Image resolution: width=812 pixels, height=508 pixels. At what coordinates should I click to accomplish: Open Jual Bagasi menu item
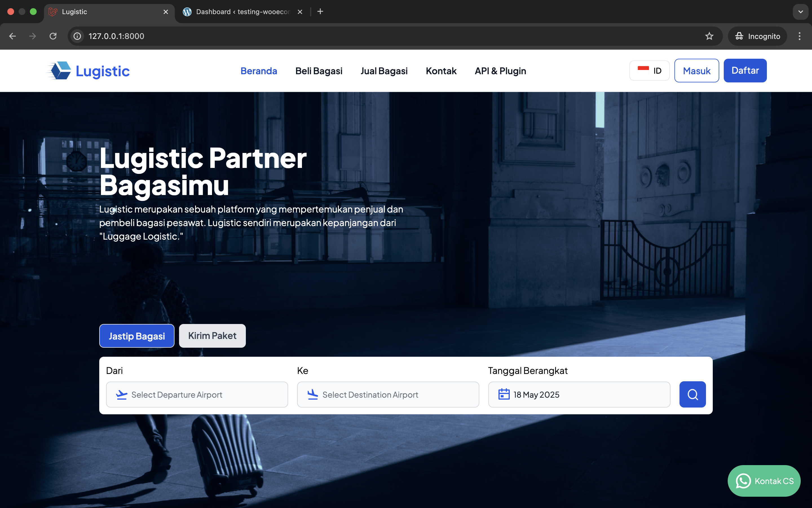click(384, 71)
